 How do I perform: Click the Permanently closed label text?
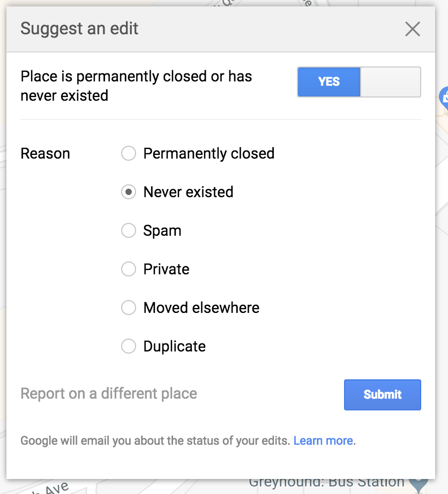point(208,154)
